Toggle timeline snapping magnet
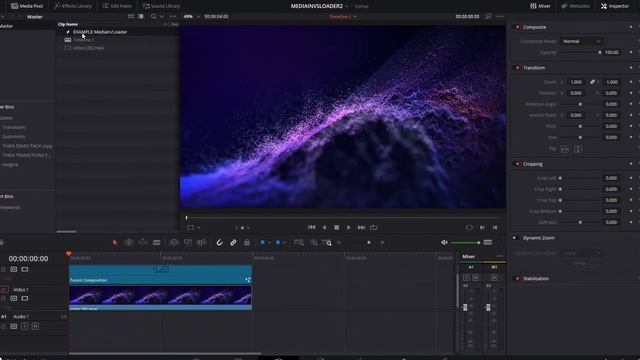 coord(220,242)
